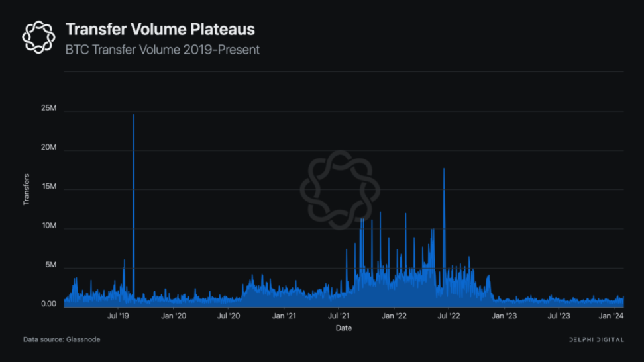Click the 'Data source: Glassnode' text
Screen dimensions: 644x362
pos(62,339)
